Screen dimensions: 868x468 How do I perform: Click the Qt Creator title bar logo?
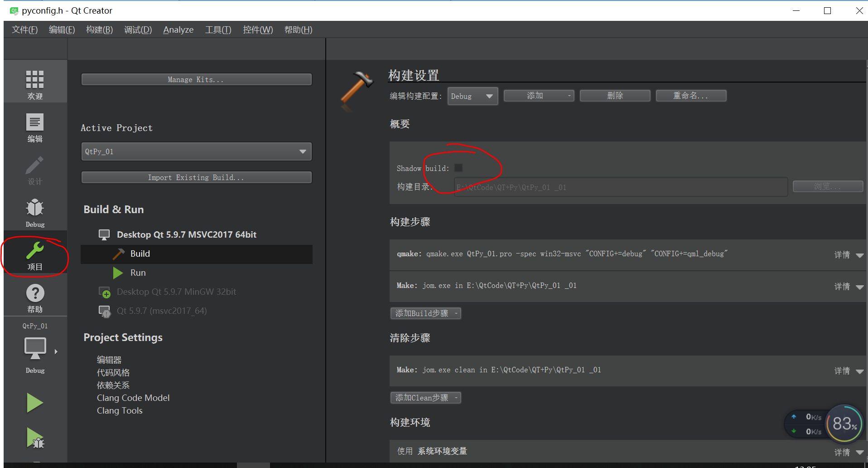click(14, 10)
